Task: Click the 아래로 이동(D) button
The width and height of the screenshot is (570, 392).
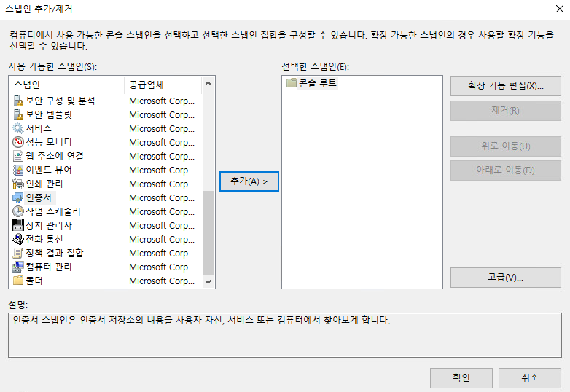Action: [x=506, y=170]
